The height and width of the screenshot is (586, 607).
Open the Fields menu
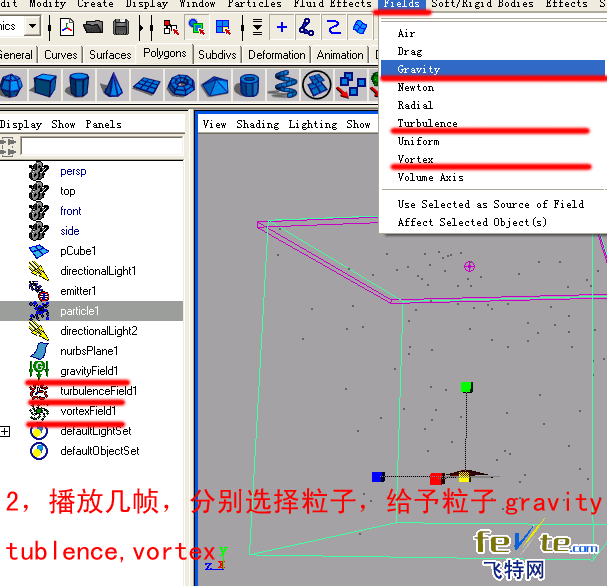(402, 4)
